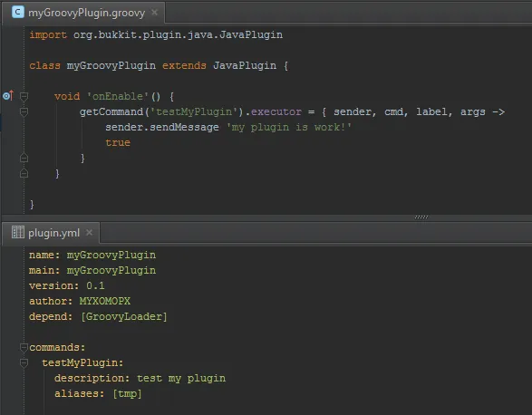Viewport: 532px width, 415px height.
Task: Collapse the onEnable method fold marker
Action: [24, 96]
